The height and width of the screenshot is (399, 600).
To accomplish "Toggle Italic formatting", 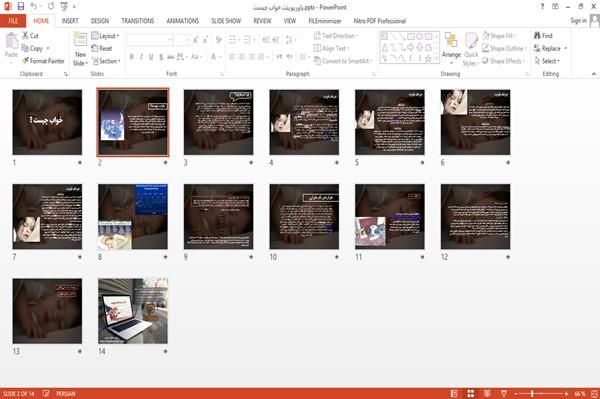I will click(141, 57).
